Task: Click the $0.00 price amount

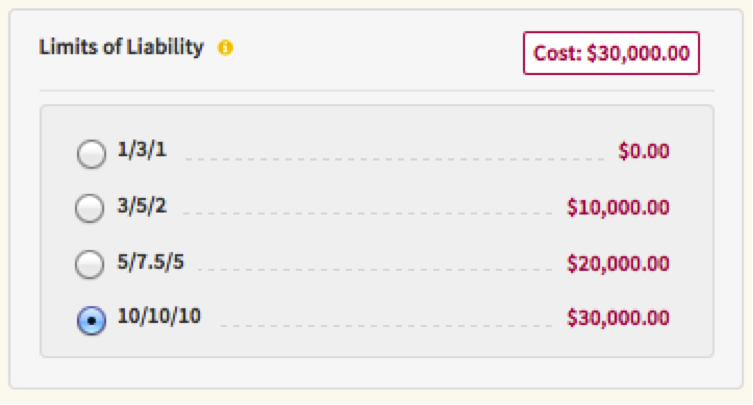Action: tap(644, 152)
